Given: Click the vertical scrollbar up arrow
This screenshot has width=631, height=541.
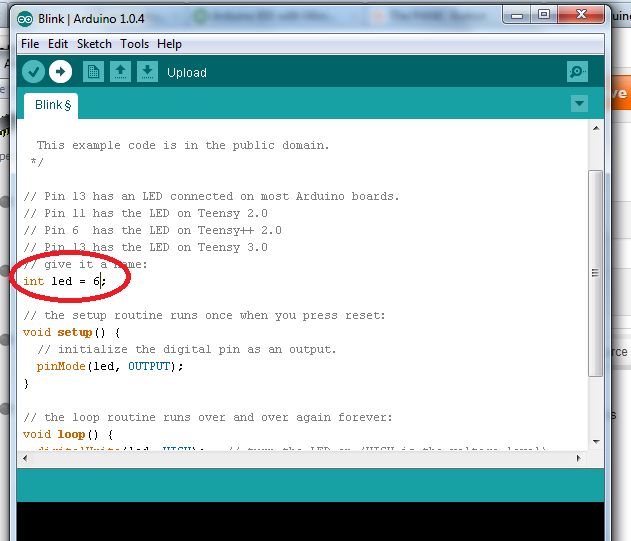Looking at the screenshot, I should click(x=596, y=128).
